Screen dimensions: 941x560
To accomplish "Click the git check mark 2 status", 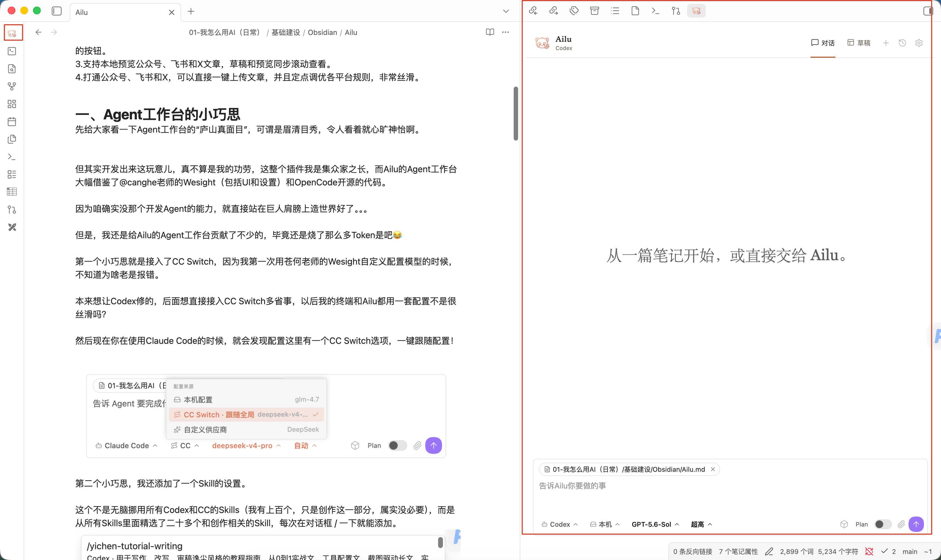I will [888, 551].
